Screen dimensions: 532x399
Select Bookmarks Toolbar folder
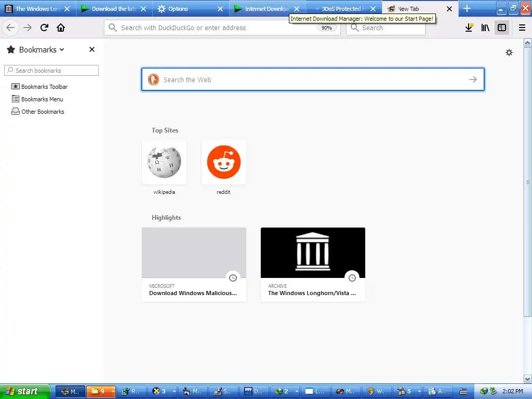39,87
